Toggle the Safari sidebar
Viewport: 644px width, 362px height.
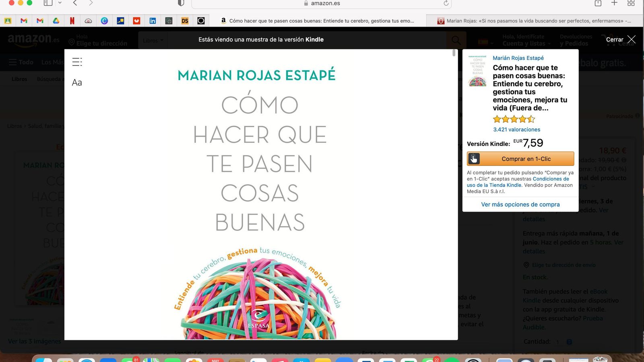click(x=48, y=3)
